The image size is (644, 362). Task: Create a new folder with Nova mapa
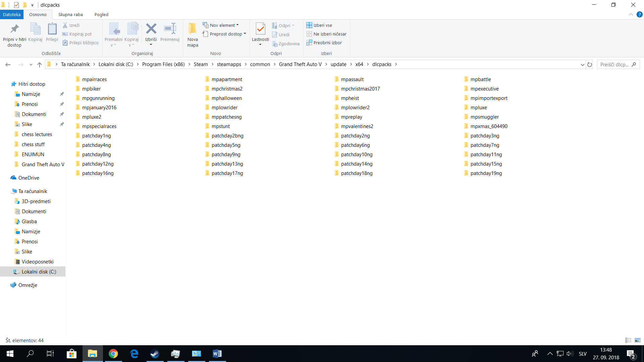pos(193,35)
